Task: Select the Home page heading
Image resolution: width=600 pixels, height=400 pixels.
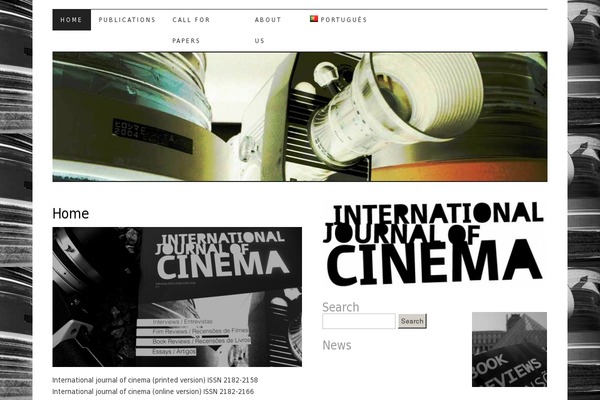Action: (x=71, y=214)
